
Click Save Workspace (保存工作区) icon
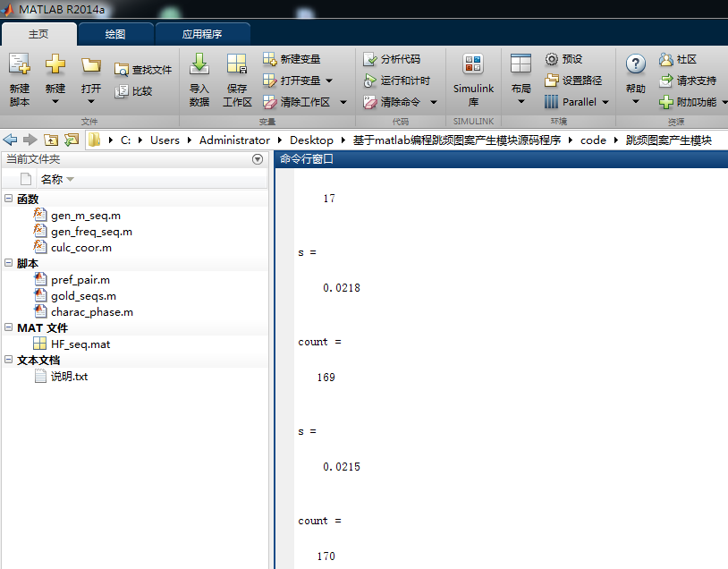tap(237, 64)
